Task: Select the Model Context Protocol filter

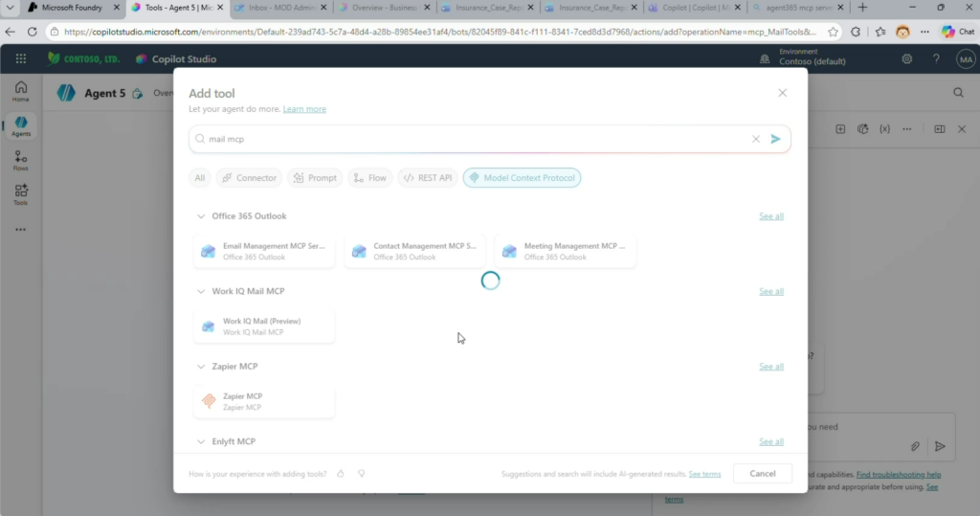Action: (x=522, y=178)
